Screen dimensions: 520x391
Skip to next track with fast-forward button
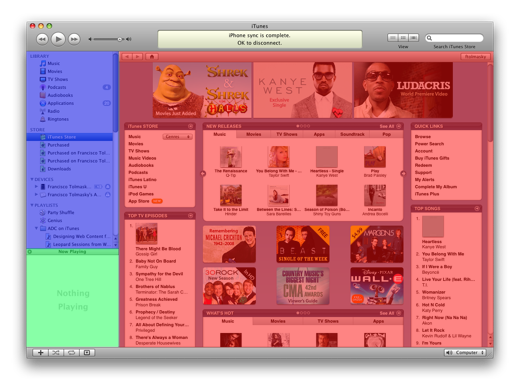[74, 39]
